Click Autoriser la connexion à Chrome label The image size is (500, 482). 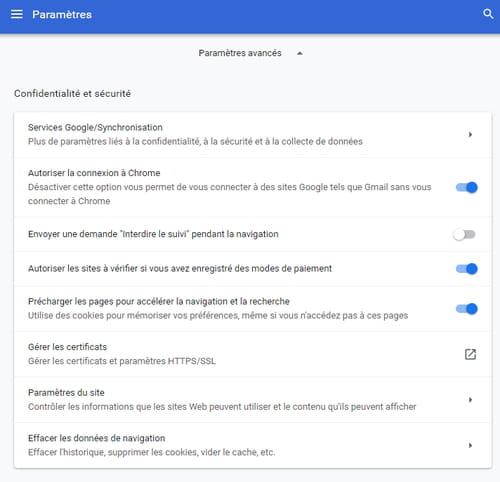(94, 173)
